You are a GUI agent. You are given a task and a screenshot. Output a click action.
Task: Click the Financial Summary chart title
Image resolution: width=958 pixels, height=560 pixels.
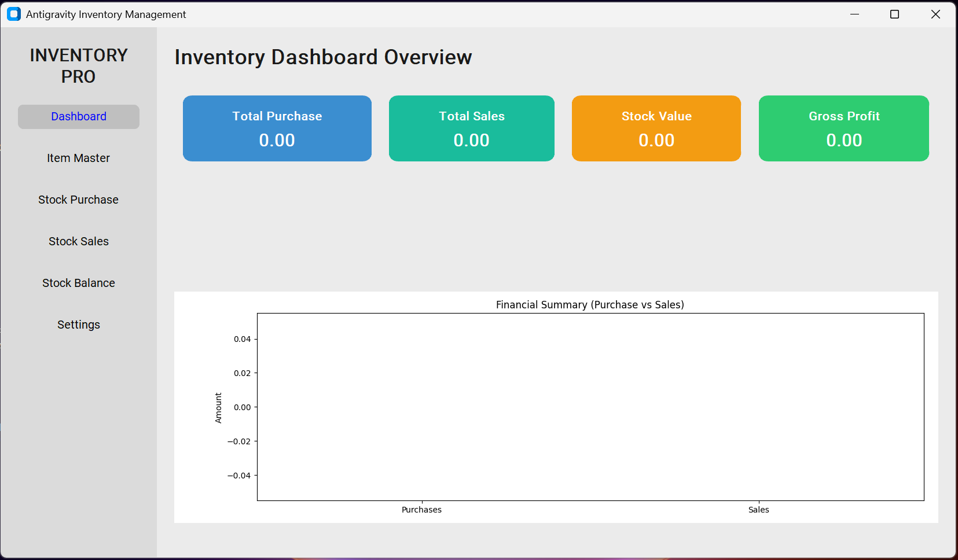pyautogui.click(x=590, y=304)
